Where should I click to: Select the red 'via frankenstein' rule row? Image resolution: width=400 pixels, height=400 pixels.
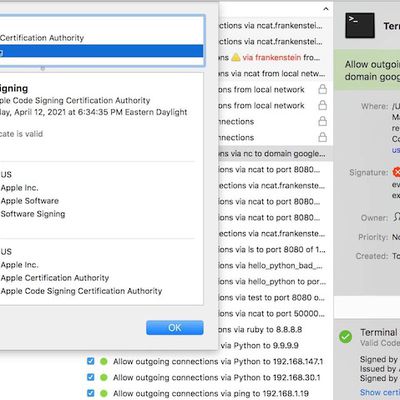(275, 57)
